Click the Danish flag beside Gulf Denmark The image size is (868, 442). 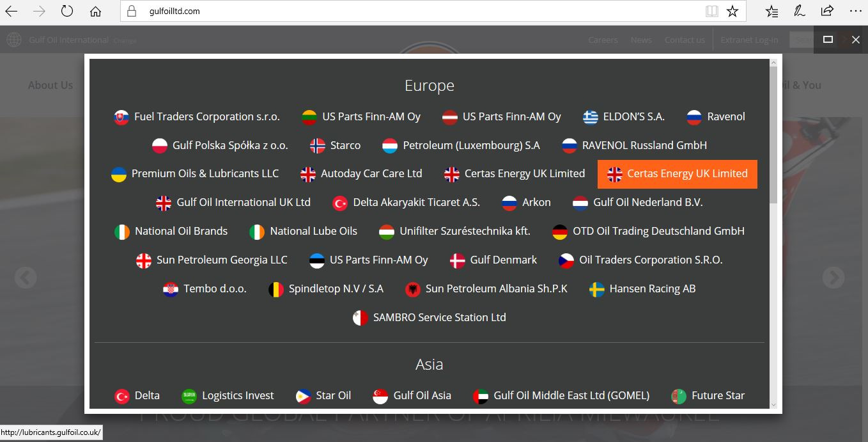(x=458, y=260)
